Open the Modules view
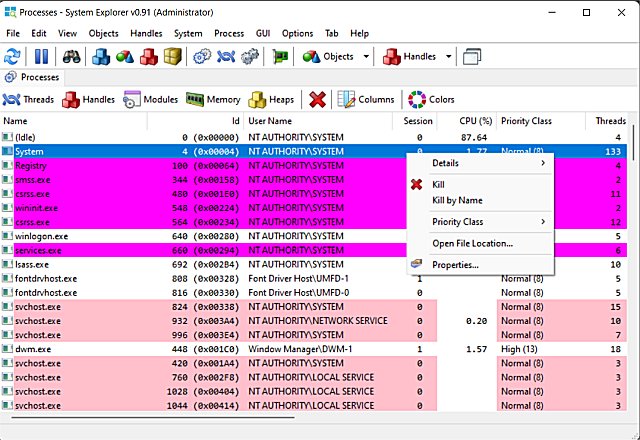This screenshot has height=440, width=640. tap(149, 99)
